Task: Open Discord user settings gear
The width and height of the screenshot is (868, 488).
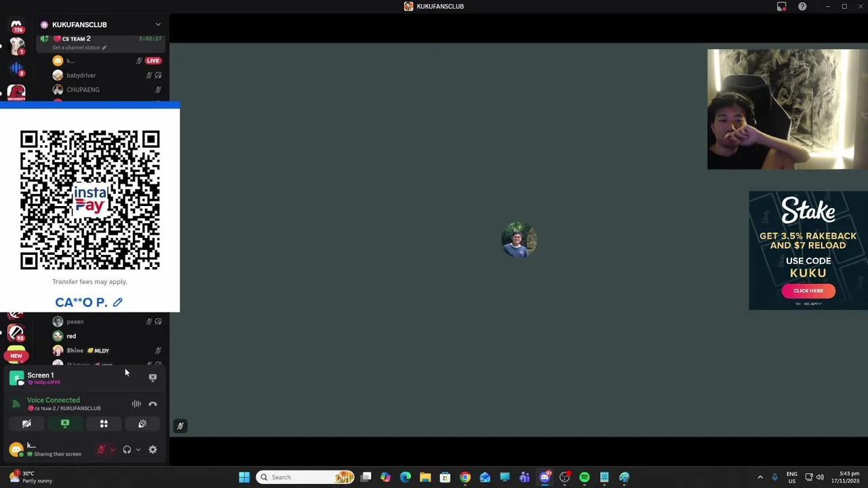Action: (153, 449)
